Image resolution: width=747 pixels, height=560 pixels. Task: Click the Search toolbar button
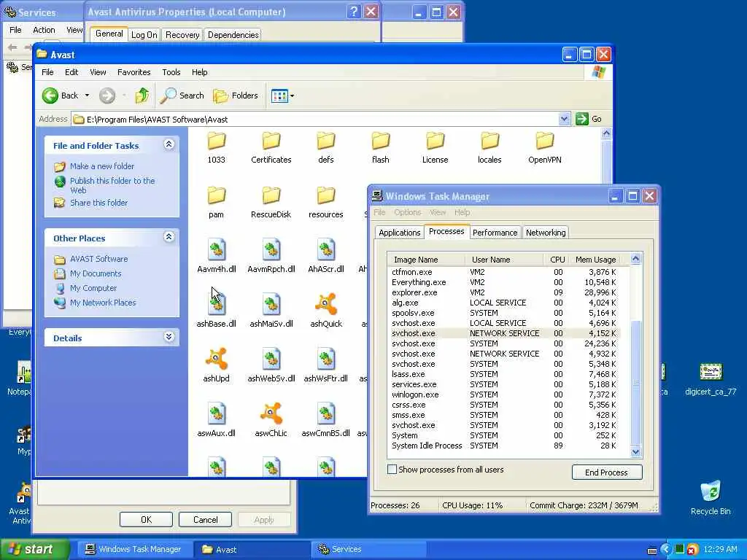pos(182,96)
